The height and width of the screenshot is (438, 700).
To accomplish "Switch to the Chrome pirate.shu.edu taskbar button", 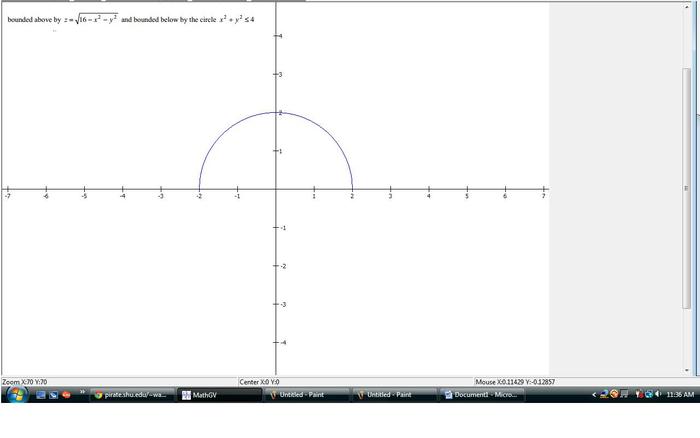I will [x=132, y=395].
